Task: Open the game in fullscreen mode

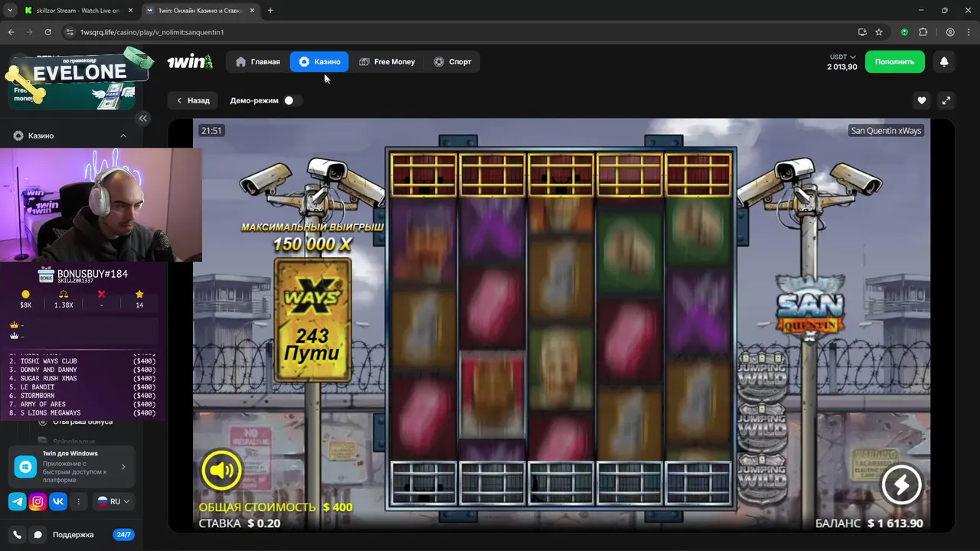Action: (x=946, y=100)
